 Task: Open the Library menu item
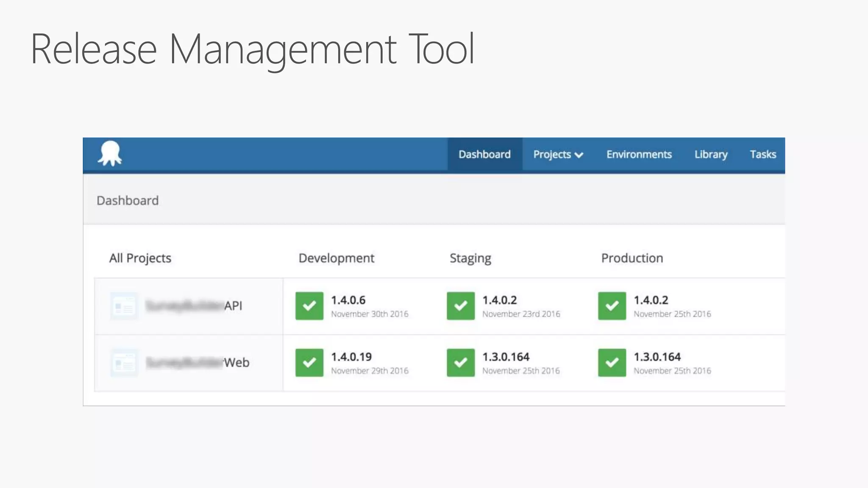click(x=711, y=154)
